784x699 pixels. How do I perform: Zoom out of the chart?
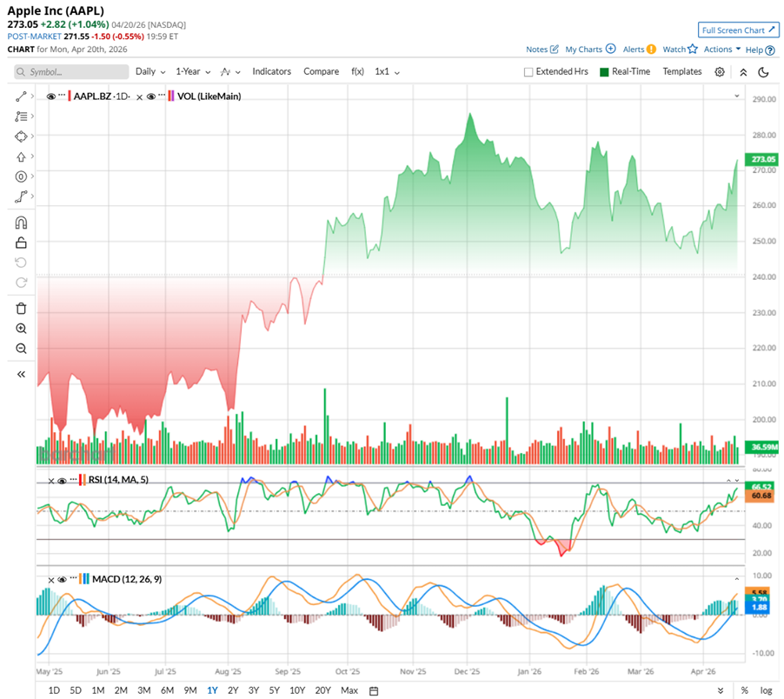(x=21, y=349)
